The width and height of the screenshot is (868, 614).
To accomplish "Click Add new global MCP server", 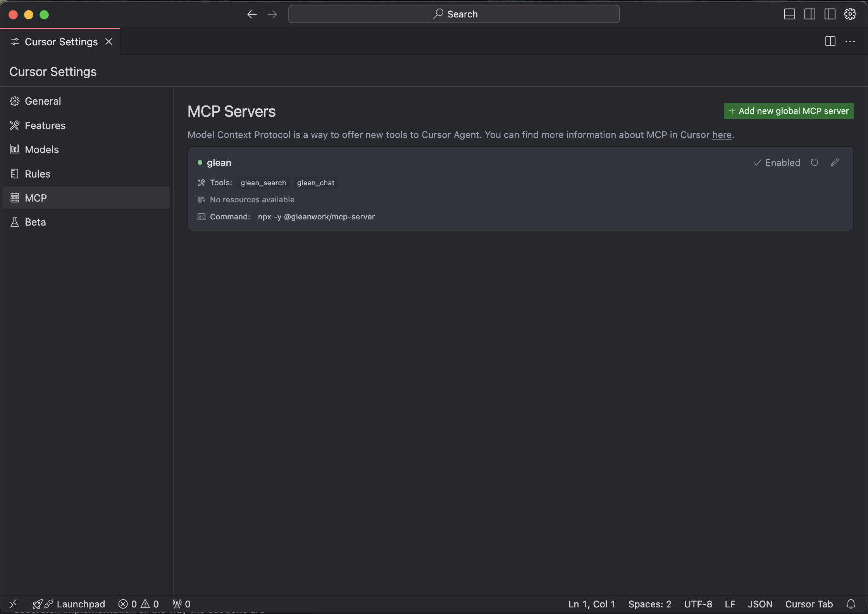I will click(x=789, y=111).
